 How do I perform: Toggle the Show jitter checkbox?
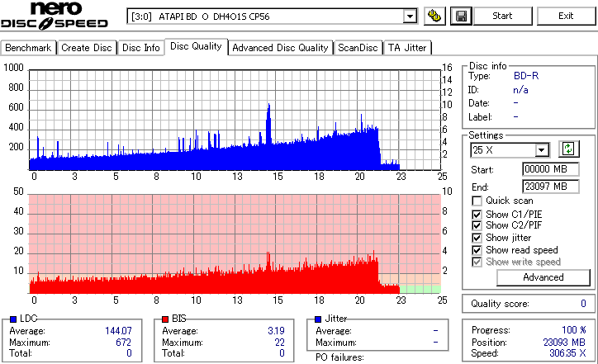point(477,238)
